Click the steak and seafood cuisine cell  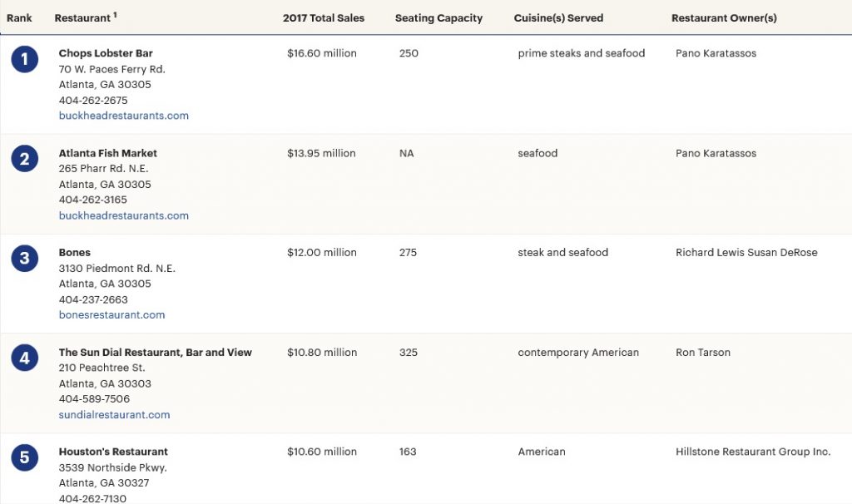pos(563,253)
